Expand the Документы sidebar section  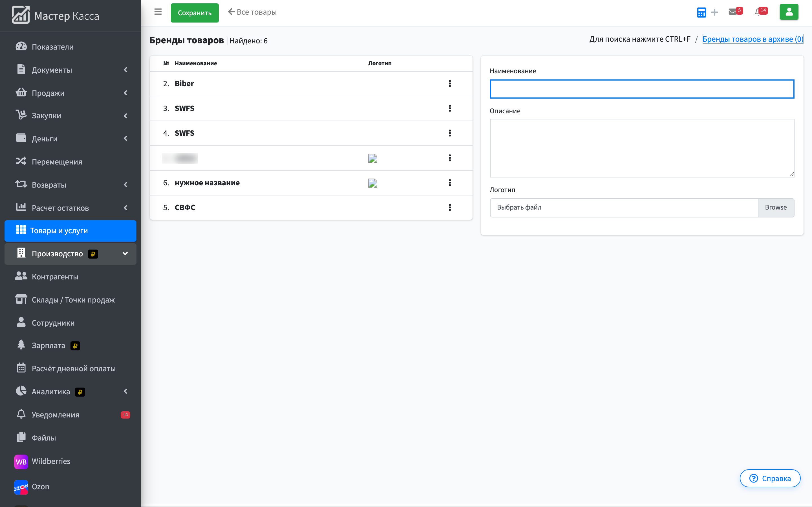point(70,70)
